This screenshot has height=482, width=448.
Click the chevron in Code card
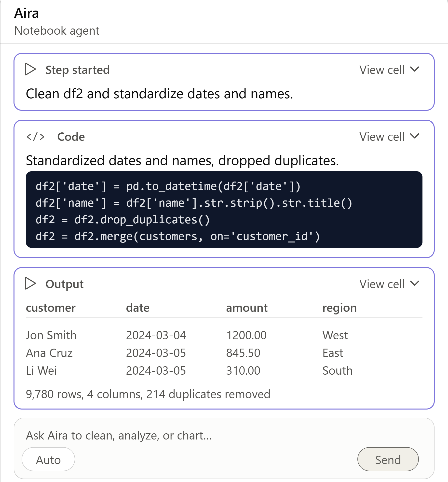415,136
